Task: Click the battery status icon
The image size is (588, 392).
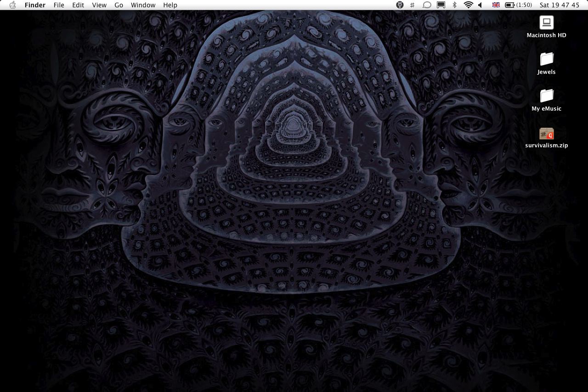Action: [510, 5]
